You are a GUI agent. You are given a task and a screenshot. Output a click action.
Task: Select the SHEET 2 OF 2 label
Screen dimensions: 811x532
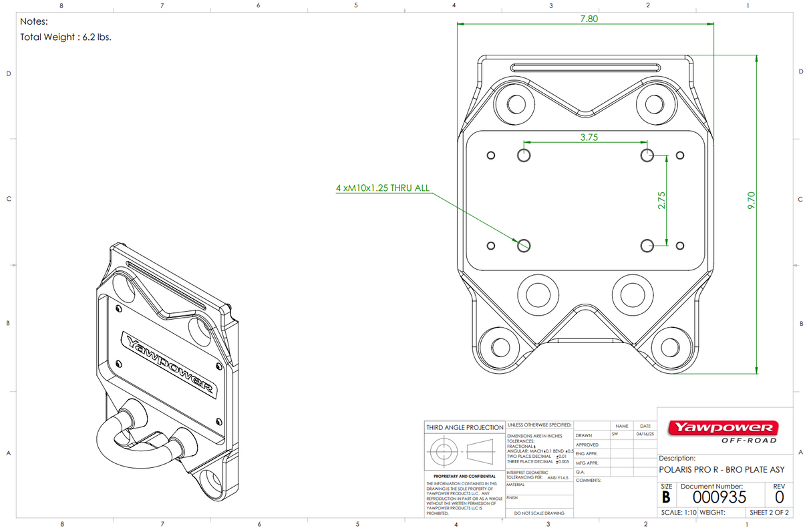[x=769, y=513]
